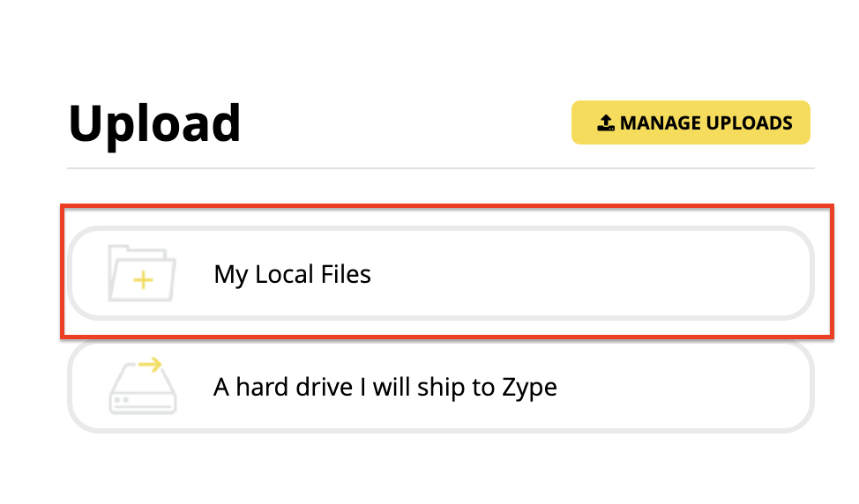Click the hard drive icon
Image resolution: width=859 pixels, height=504 pixels.
click(143, 387)
